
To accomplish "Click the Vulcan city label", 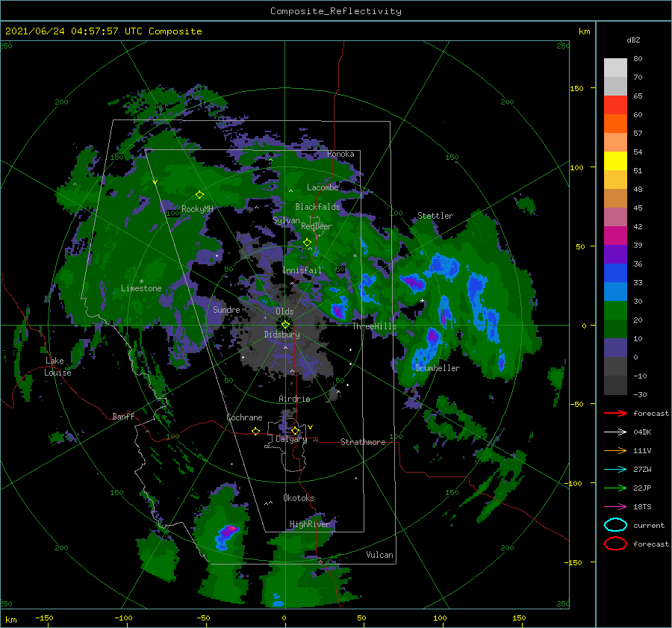I will point(380,555).
